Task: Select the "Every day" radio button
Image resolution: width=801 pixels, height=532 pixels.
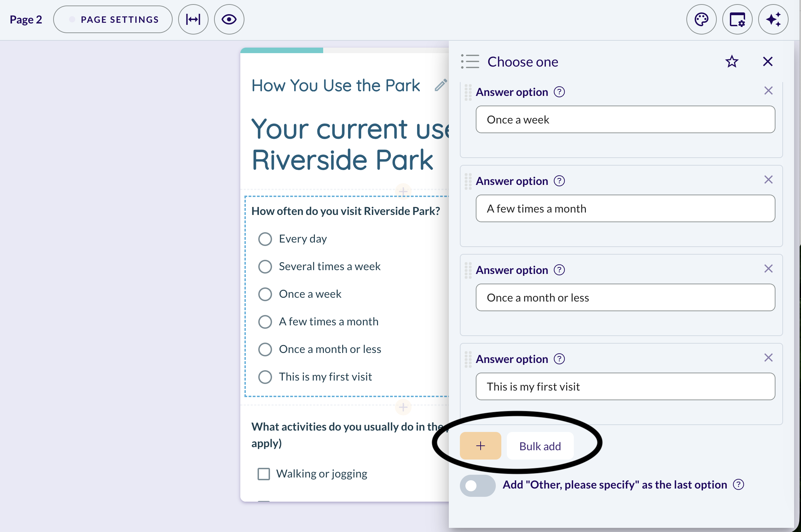Action: [265, 239]
